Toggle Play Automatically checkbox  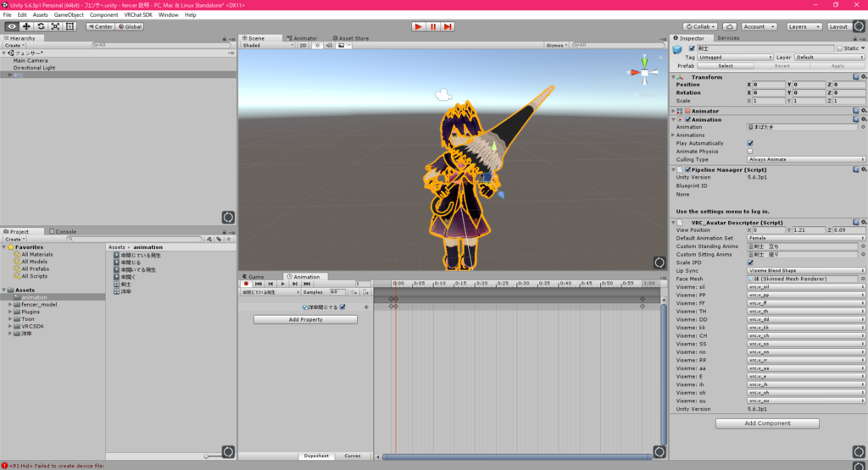[x=750, y=143]
